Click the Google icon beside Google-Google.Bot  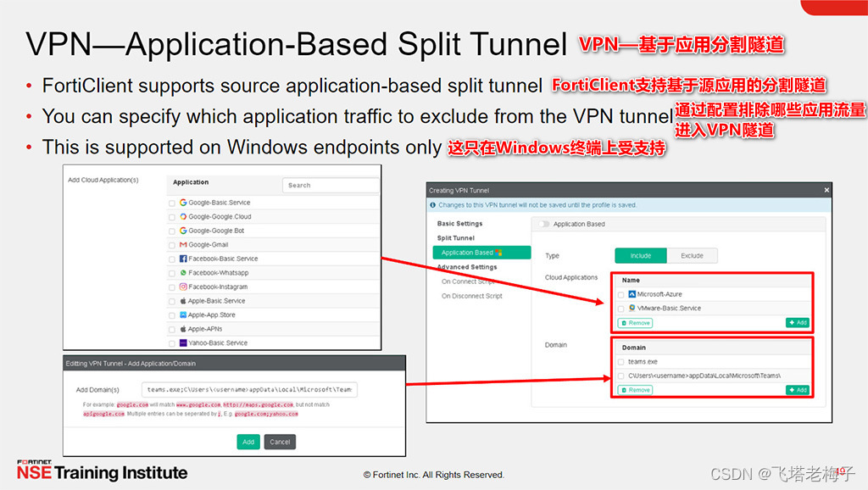click(x=183, y=231)
